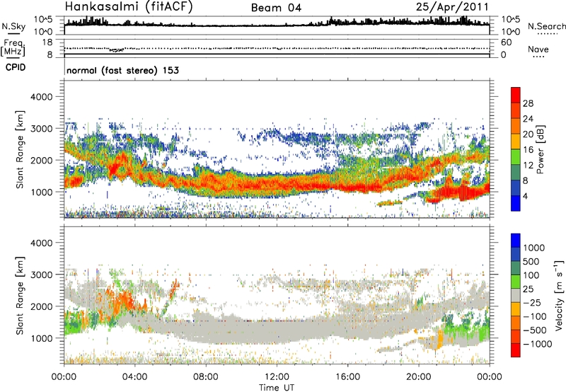Click the 28 label on power colorbar
This screenshot has height=392, width=566.
point(528,103)
